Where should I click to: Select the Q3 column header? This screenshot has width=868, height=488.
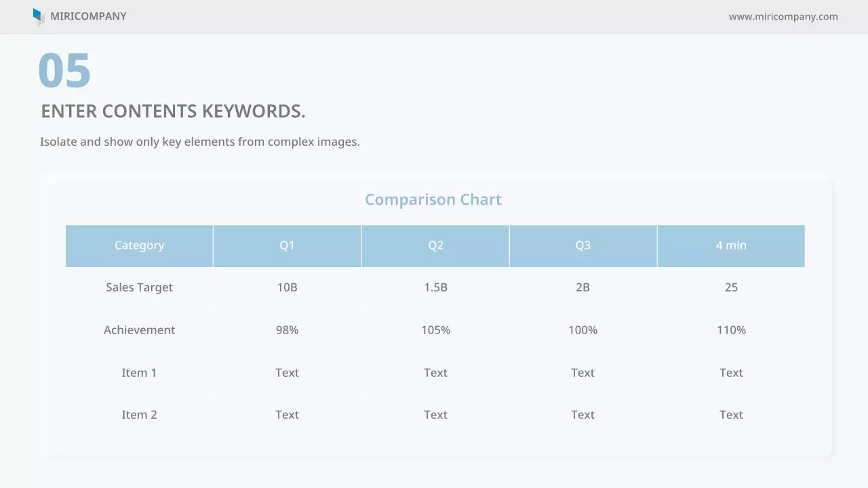pyautogui.click(x=583, y=245)
